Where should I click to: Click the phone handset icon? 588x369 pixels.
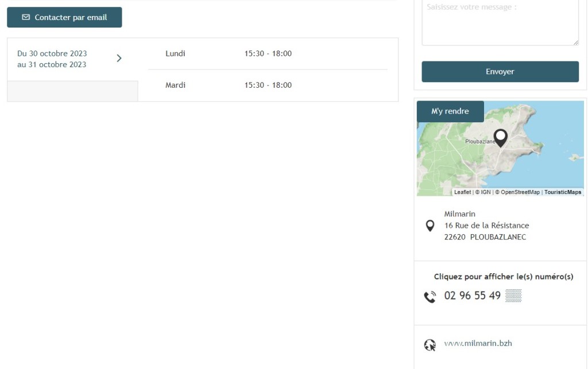click(430, 297)
